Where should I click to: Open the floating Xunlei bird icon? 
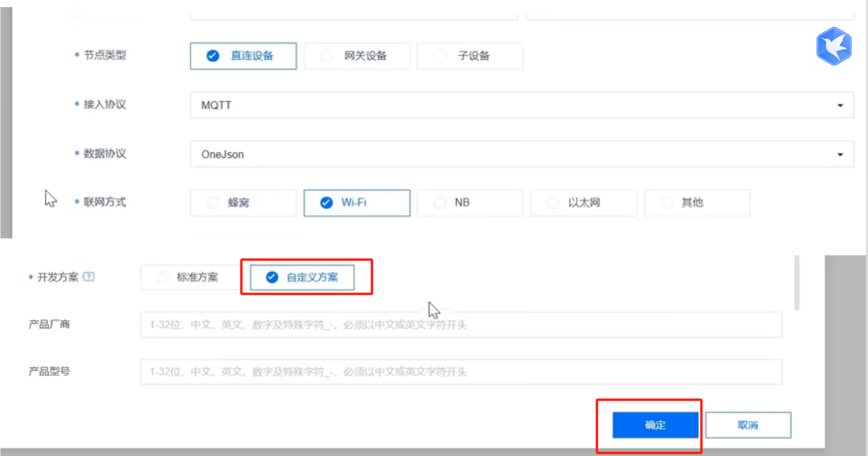click(x=834, y=46)
